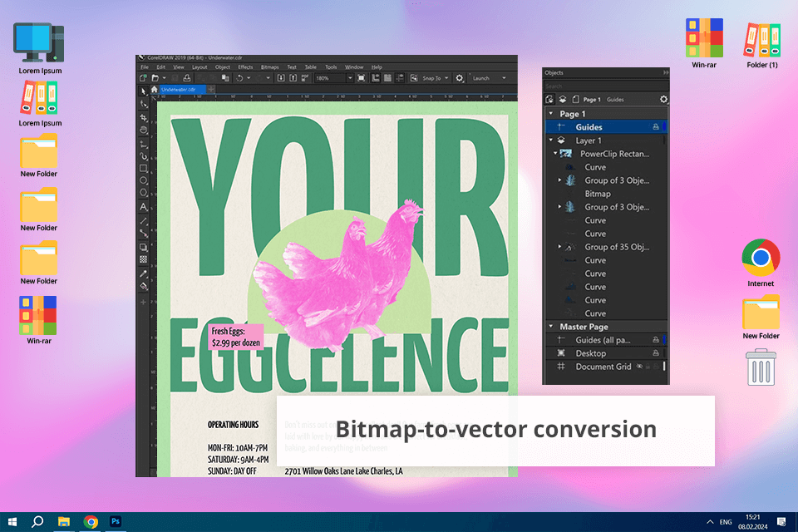Viewport: 798px width, 532px height.
Task: Collapse the Layer 1 tree node
Action: (x=551, y=140)
